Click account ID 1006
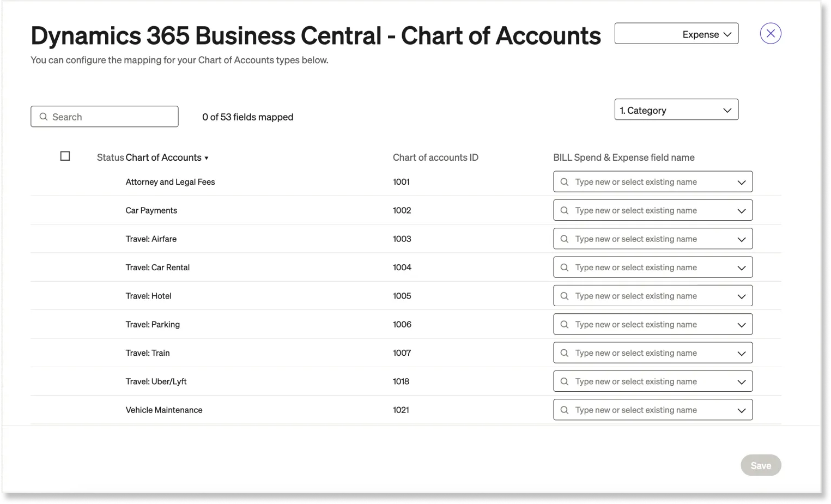Image resolution: width=831 pixels, height=504 pixels. pos(402,324)
